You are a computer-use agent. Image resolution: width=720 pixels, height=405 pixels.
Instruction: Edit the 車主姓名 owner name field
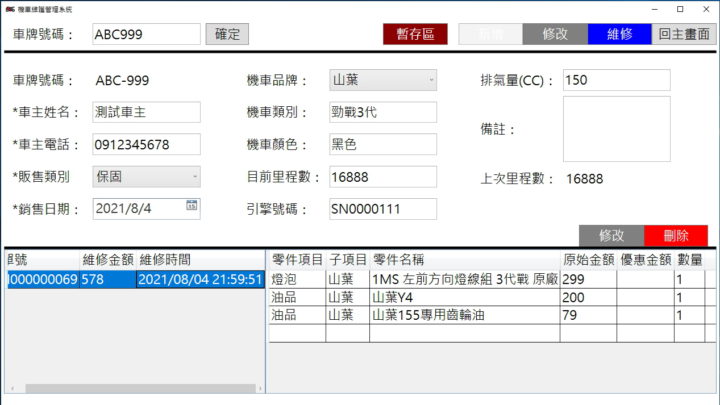point(146,112)
